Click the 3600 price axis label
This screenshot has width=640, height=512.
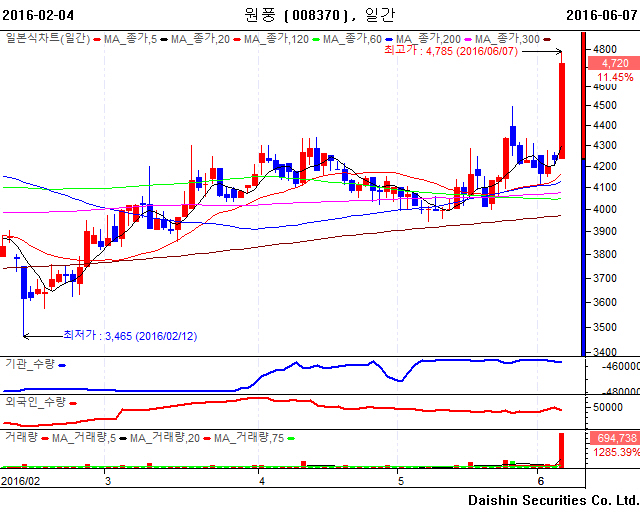(605, 302)
